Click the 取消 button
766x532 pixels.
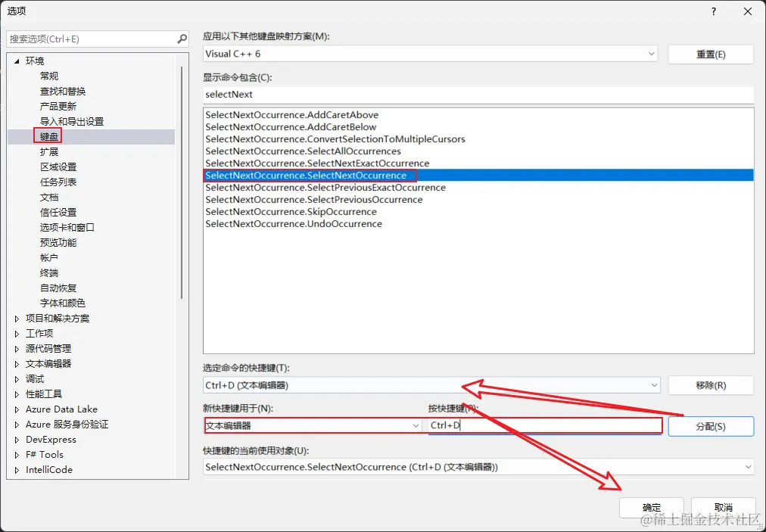(x=724, y=508)
